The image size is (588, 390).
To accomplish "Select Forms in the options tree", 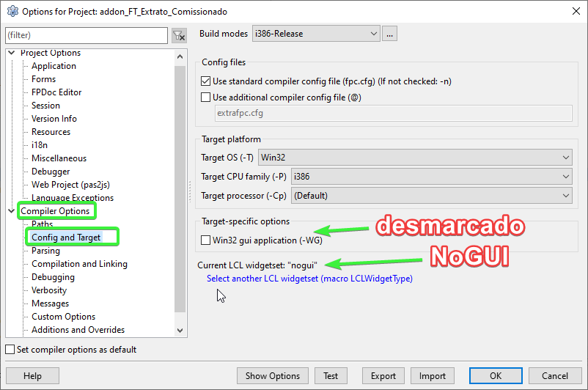I will pyautogui.click(x=43, y=79).
